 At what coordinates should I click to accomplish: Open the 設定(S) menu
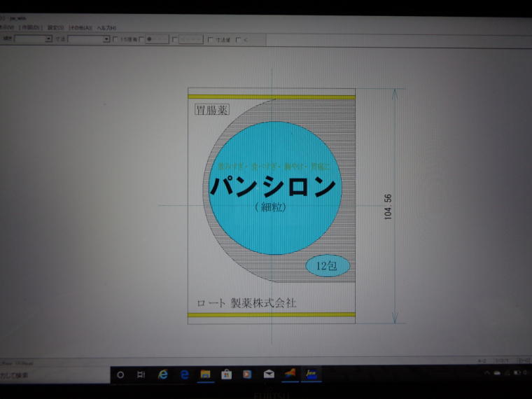tap(55, 27)
